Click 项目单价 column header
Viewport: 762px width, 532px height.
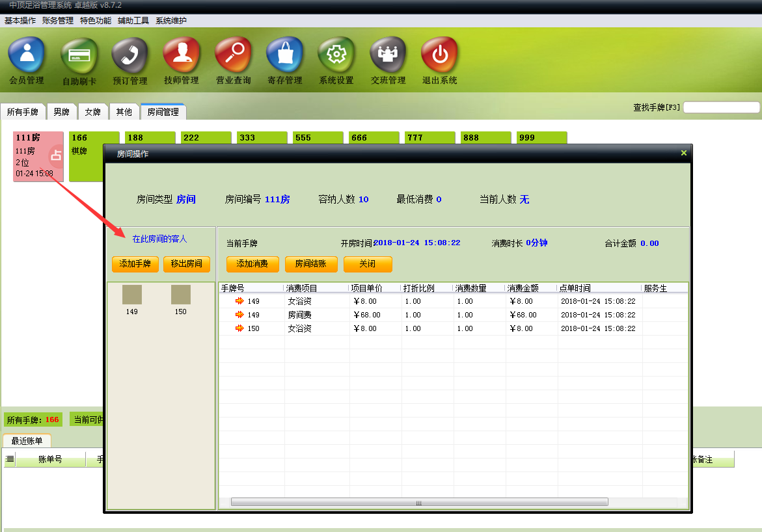click(x=375, y=288)
